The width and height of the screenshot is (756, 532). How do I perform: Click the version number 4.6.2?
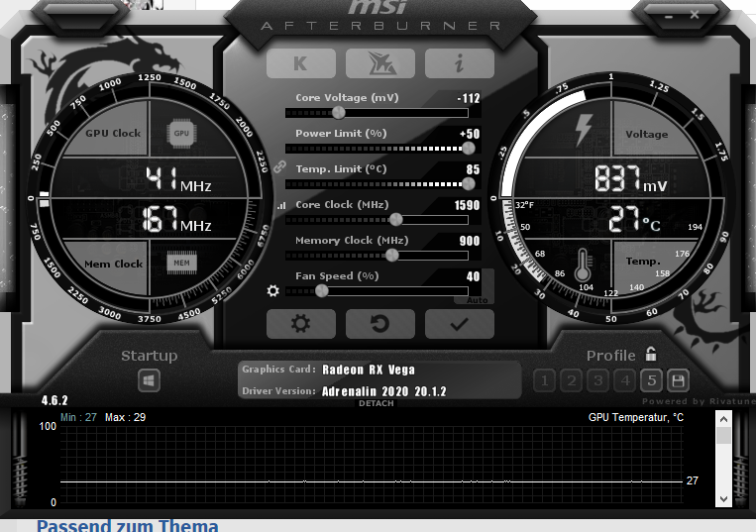click(x=54, y=400)
